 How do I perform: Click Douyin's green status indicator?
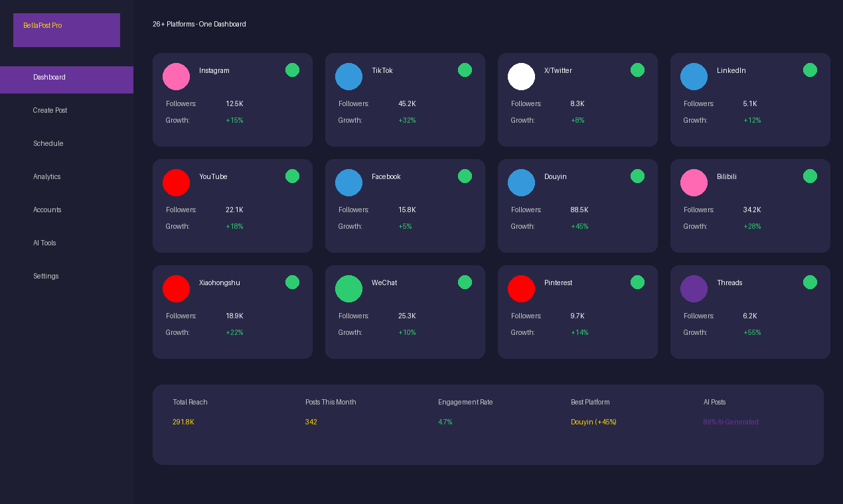click(x=637, y=176)
